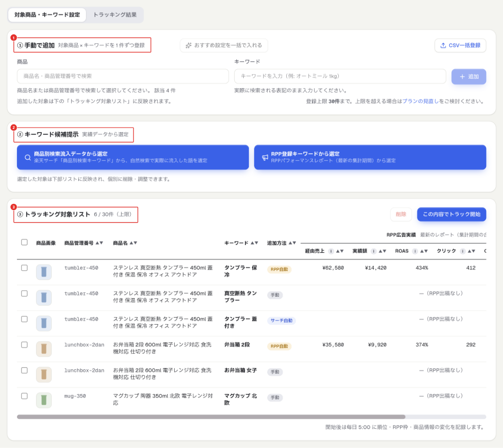
Task: Click the ＋追加 button
Action: pos(469,77)
